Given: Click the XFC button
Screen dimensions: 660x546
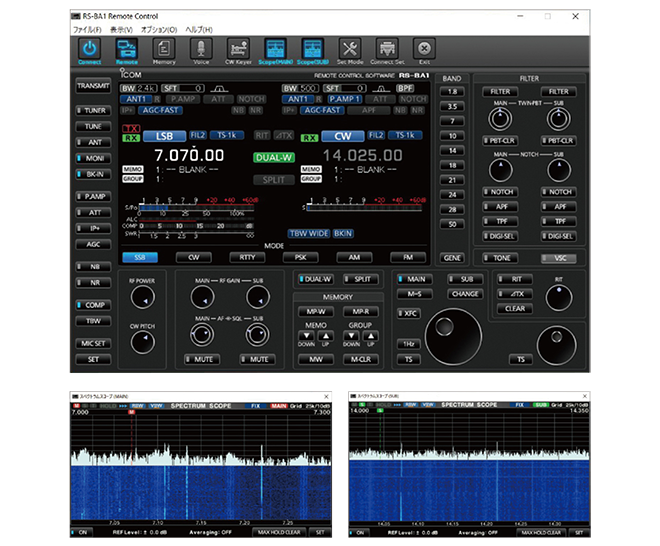Looking at the screenshot, I should pos(409,313).
